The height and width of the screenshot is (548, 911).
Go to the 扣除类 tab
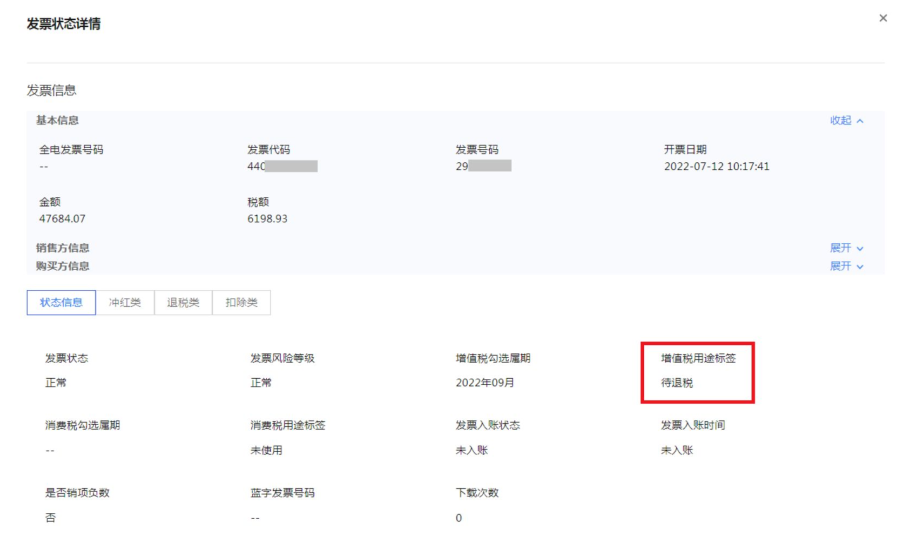(x=241, y=303)
